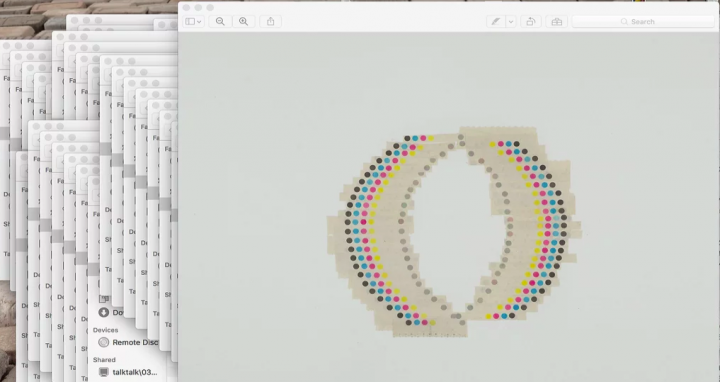The width and height of the screenshot is (720, 382).
Task: Click the Shared section header
Action: click(104, 360)
